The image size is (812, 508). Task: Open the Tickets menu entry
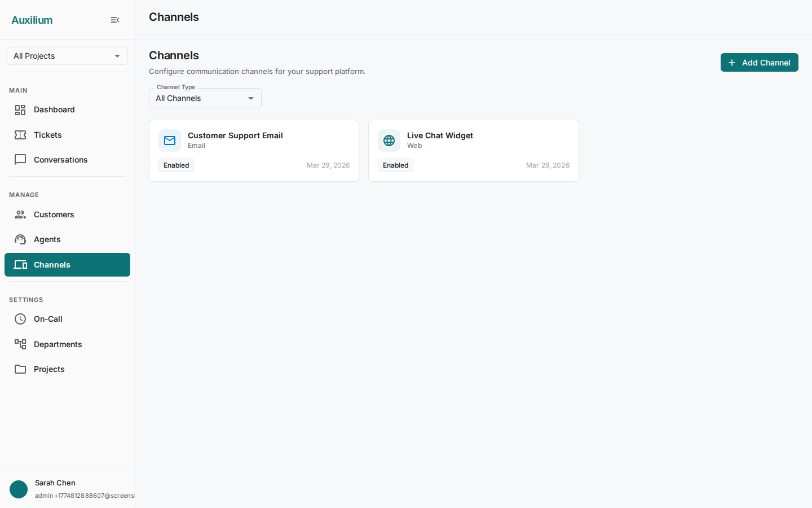click(x=48, y=135)
